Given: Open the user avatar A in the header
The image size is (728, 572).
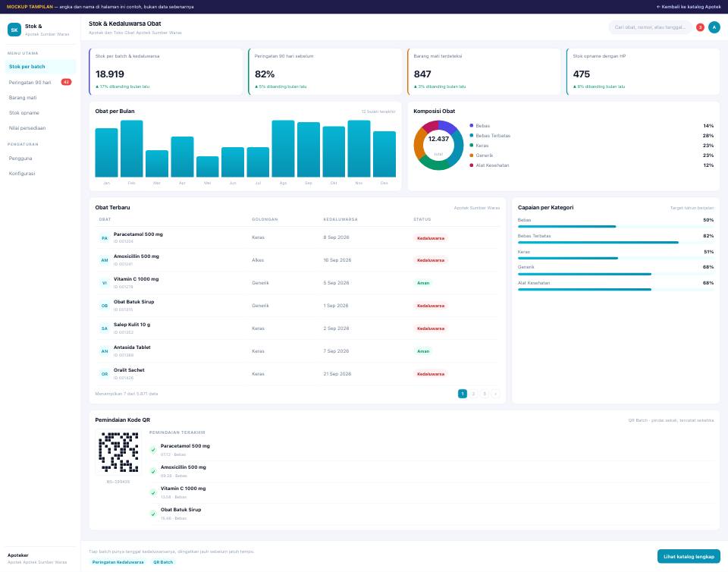Looking at the screenshot, I should tap(714, 27).
